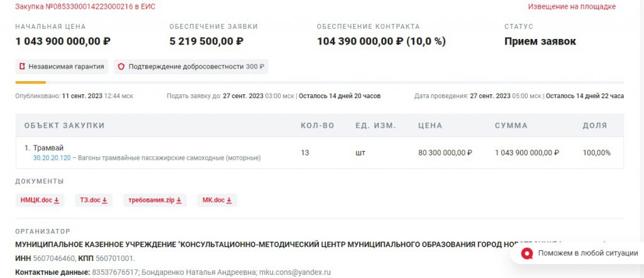Click the shield icon for Подтверждение добросовестности
The height and width of the screenshot is (278, 644).
121,67
